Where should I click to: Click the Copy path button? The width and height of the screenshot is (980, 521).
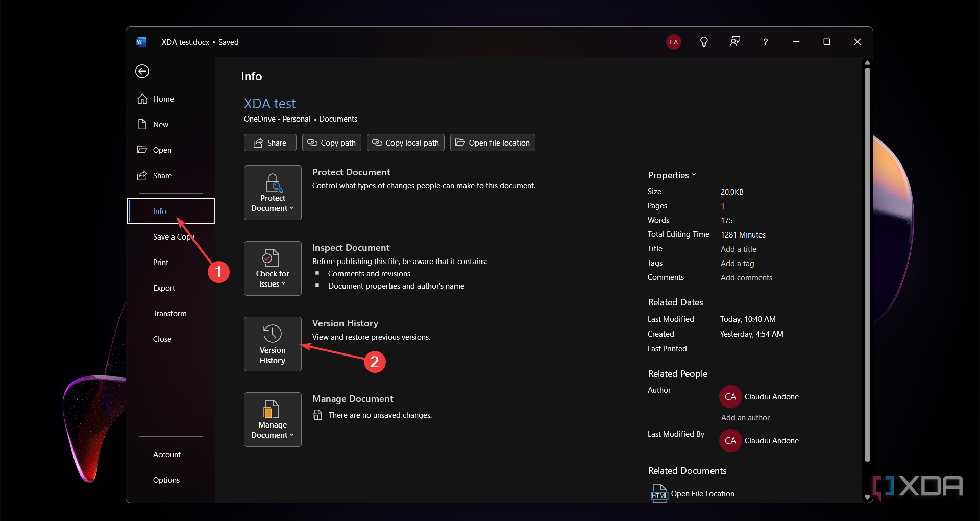332,143
